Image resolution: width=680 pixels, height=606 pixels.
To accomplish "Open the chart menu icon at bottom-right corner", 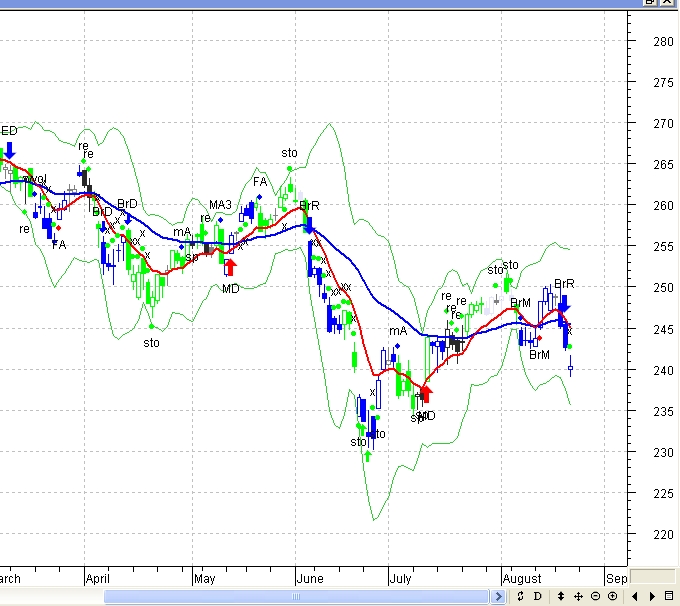I will tap(669, 596).
